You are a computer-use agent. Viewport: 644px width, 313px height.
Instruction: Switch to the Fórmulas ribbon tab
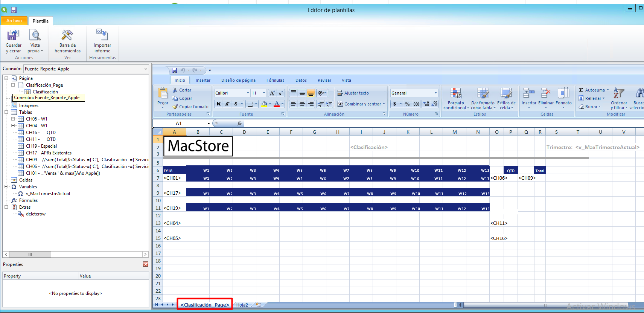tap(275, 80)
